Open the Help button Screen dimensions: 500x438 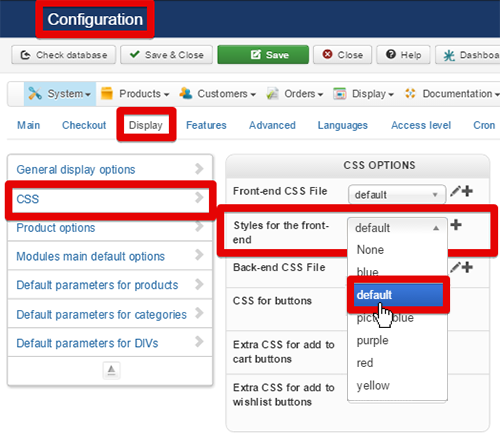[x=403, y=55]
